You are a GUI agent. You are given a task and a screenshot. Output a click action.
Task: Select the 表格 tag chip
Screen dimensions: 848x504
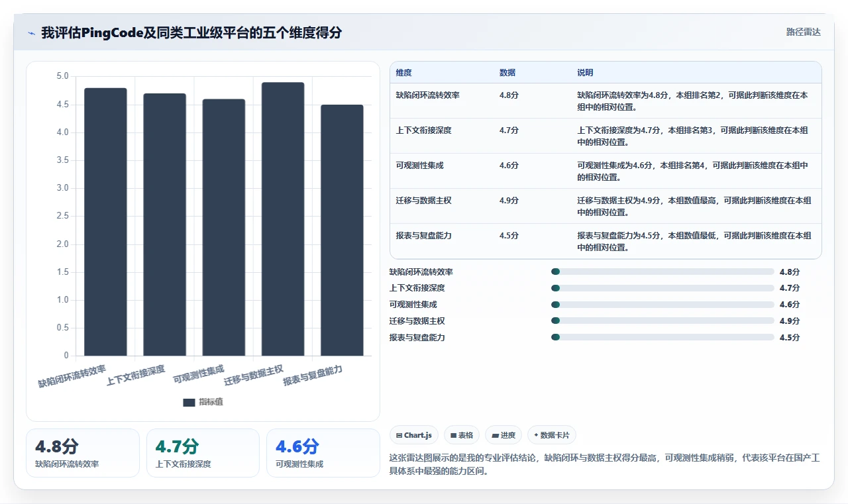coord(461,435)
